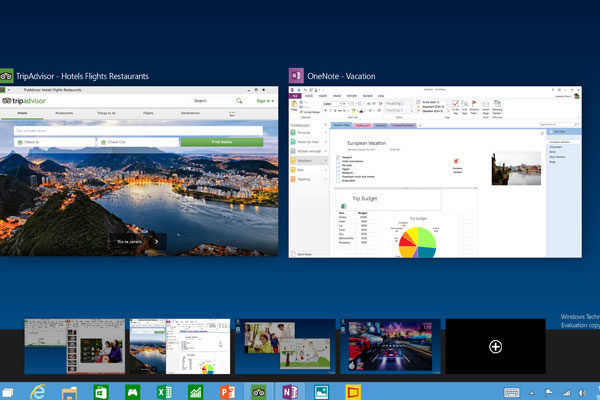Open File Explorer from the taskbar

(69, 393)
